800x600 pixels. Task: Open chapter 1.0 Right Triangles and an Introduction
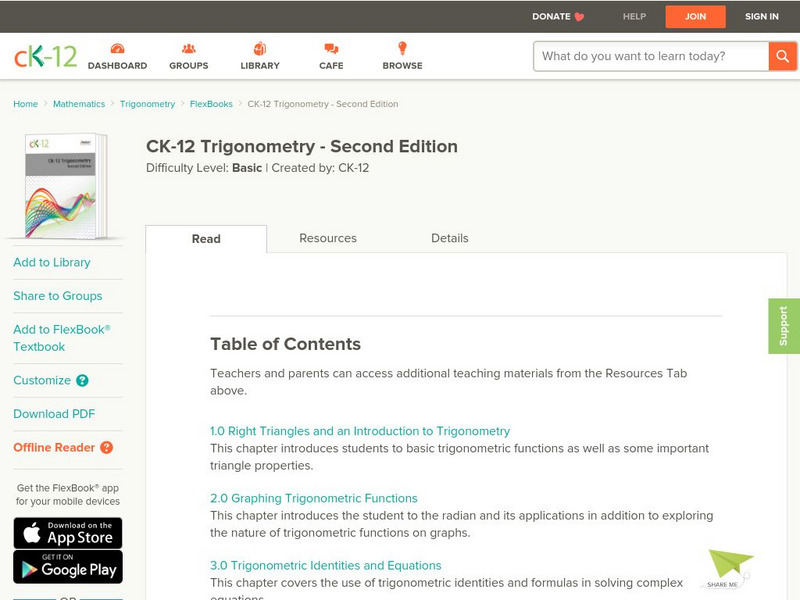pyautogui.click(x=360, y=431)
